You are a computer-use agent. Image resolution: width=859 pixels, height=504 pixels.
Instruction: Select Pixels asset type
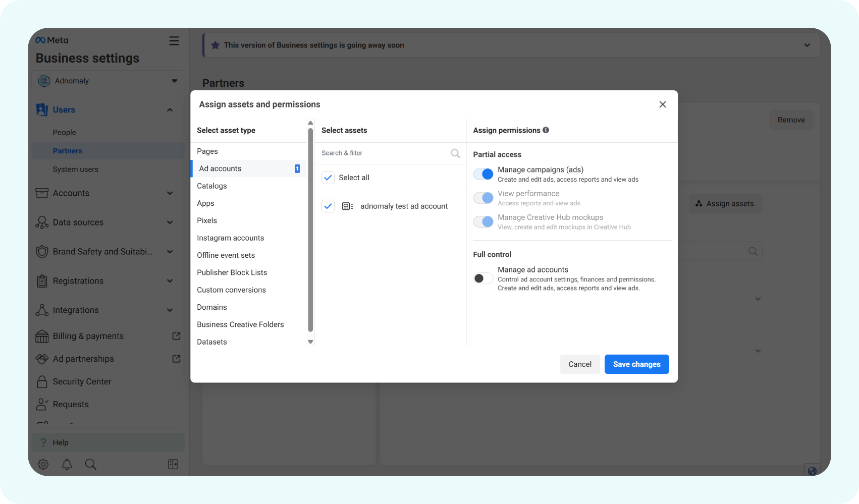249,220
